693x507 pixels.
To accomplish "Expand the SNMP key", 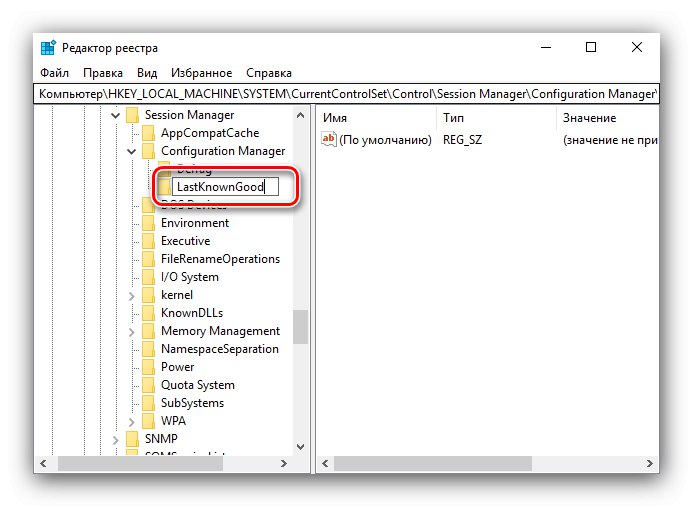I will [115, 440].
